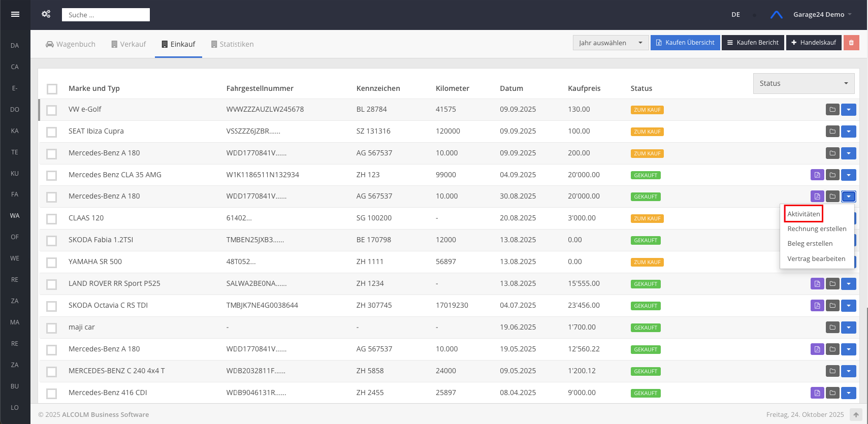
Task: Check the box for CLAAS 120 row
Action: [x=51, y=219]
